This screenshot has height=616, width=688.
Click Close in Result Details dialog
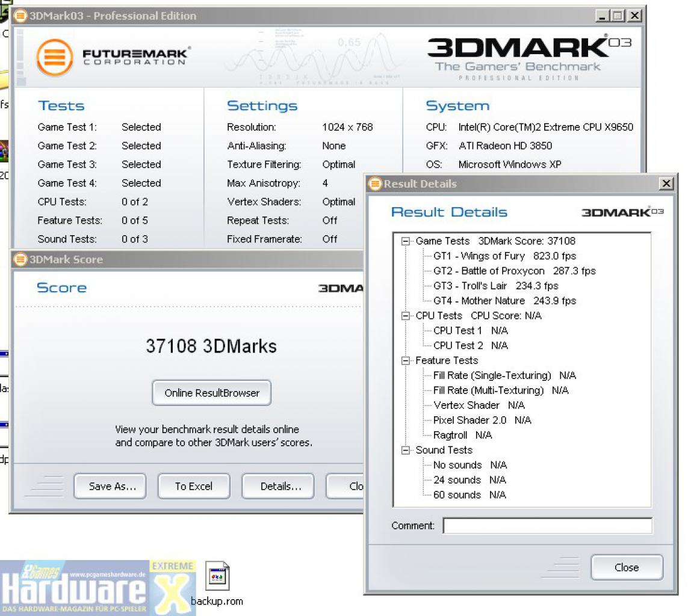[x=627, y=567]
